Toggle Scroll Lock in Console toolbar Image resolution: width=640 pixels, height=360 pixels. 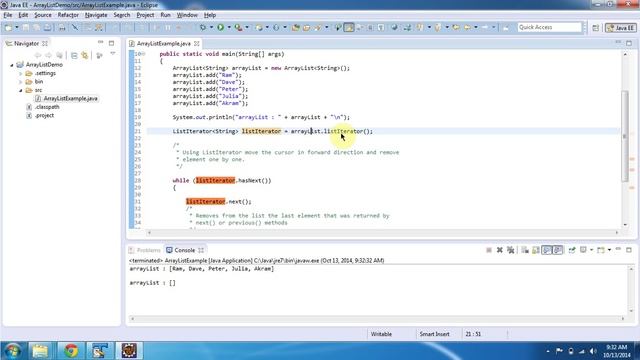536,250
